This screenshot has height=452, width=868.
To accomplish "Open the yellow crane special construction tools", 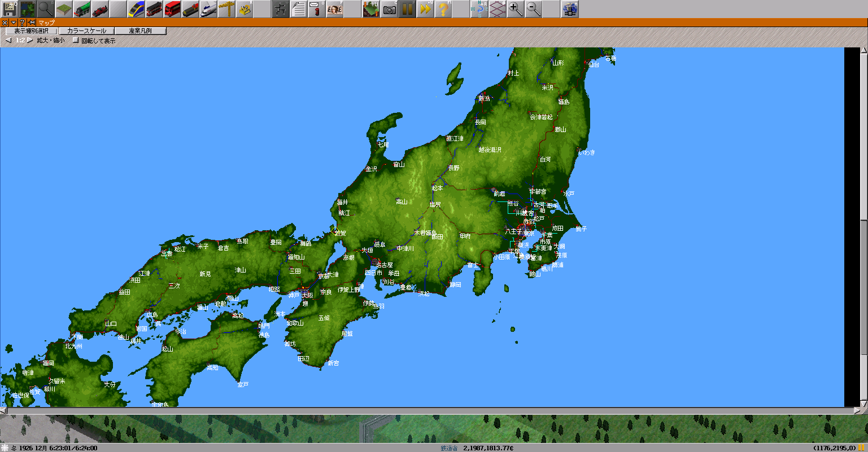I will pos(226,9).
